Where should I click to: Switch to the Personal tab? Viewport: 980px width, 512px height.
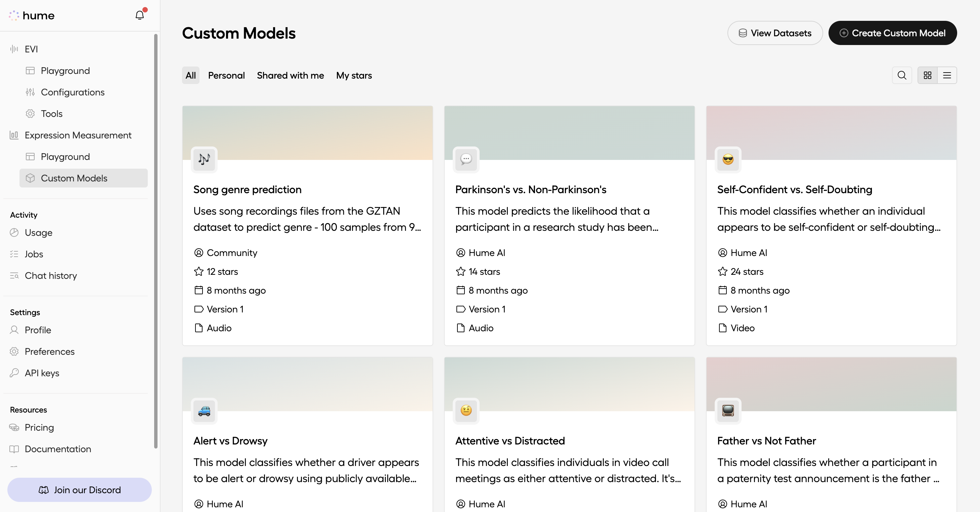[x=226, y=75]
